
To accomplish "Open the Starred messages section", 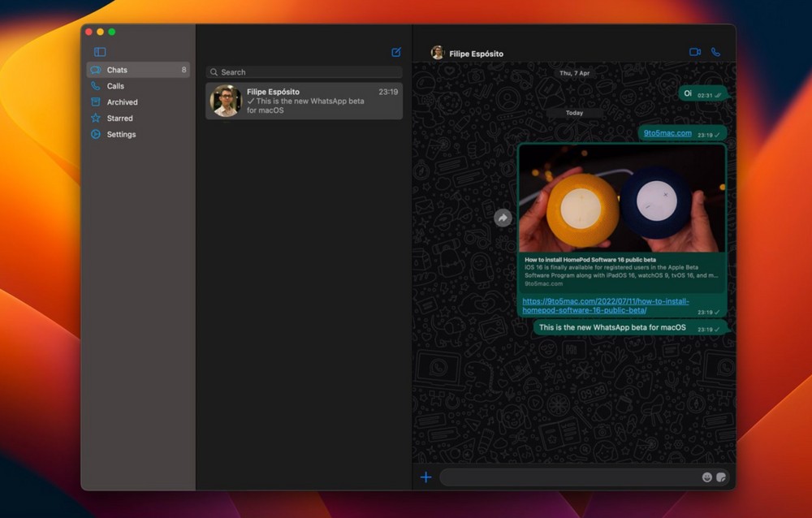I will pyautogui.click(x=138, y=118).
